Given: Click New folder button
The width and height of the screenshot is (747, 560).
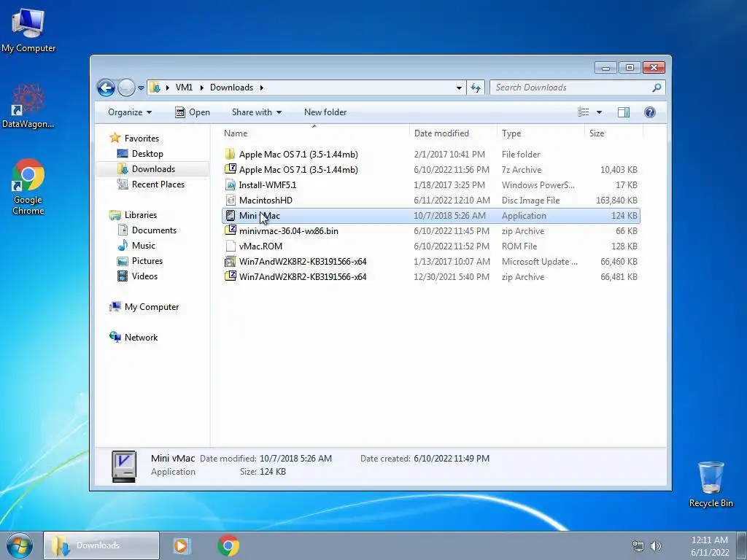Looking at the screenshot, I should 325,112.
